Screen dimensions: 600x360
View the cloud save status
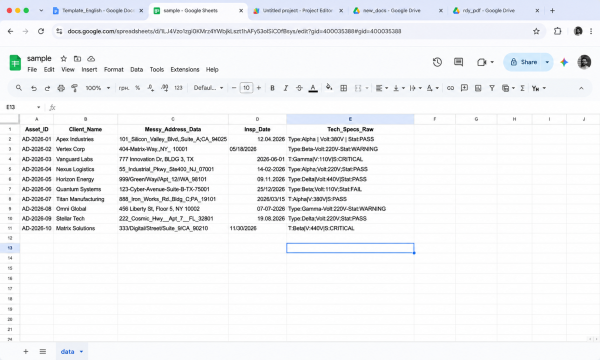(x=91, y=59)
